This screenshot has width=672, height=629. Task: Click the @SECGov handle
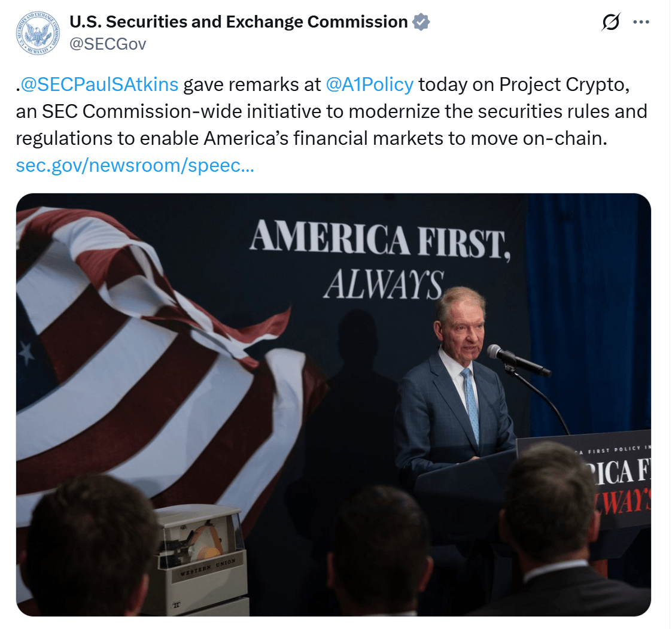(108, 44)
